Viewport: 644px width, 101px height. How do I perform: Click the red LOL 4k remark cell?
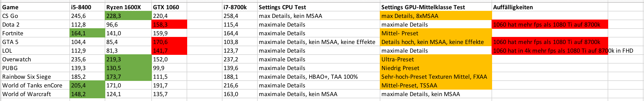550,50
